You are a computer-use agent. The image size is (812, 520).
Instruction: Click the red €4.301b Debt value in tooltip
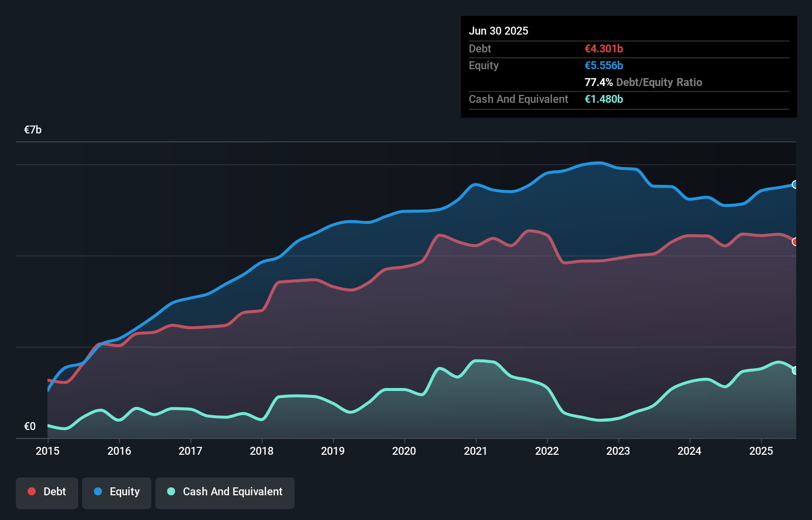(604, 48)
